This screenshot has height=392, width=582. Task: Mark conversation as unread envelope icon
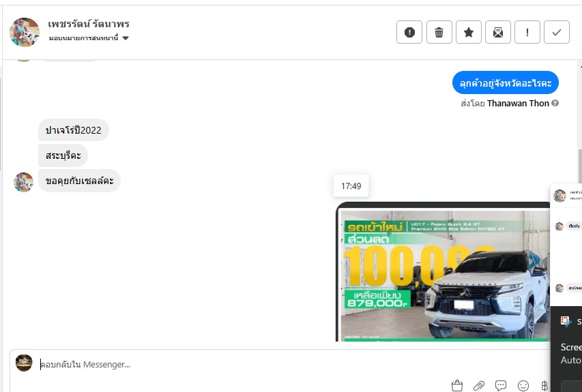pos(498,32)
